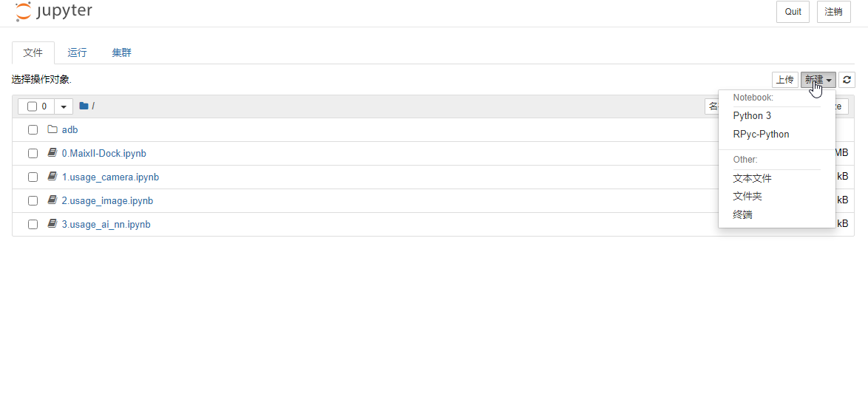
Task: Create a new 文件夹 from menu
Action: click(747, 197)
